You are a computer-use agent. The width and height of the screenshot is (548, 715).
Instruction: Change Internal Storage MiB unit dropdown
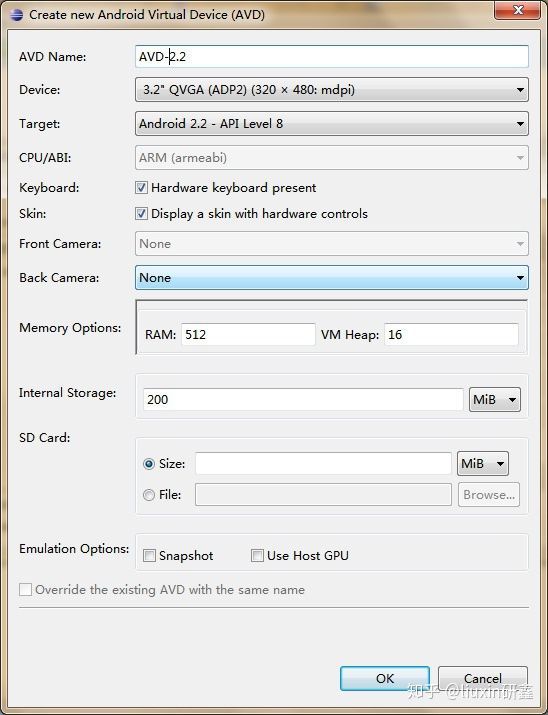(x=495, y=400)
